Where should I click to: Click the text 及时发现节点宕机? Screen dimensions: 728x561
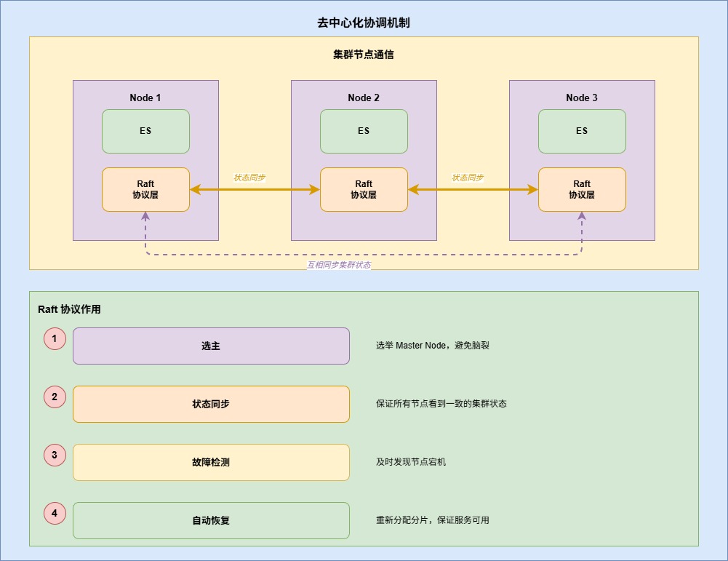tap(411, 462)
